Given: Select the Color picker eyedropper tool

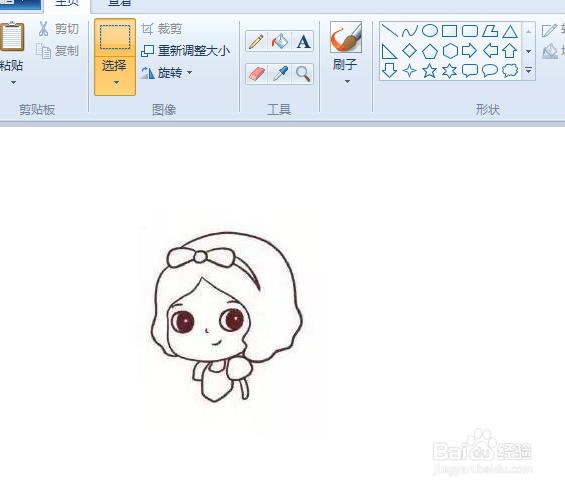Looking at the screenshot, I should 280,74.
